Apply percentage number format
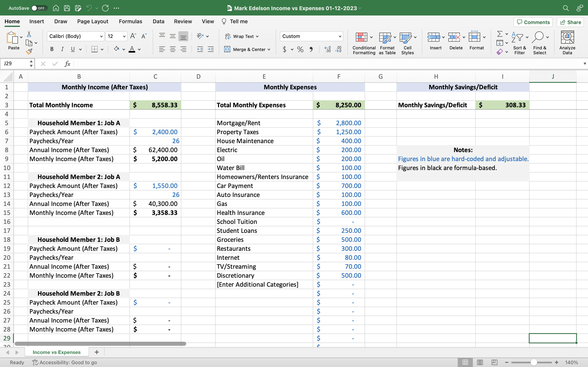 [300, 50]
